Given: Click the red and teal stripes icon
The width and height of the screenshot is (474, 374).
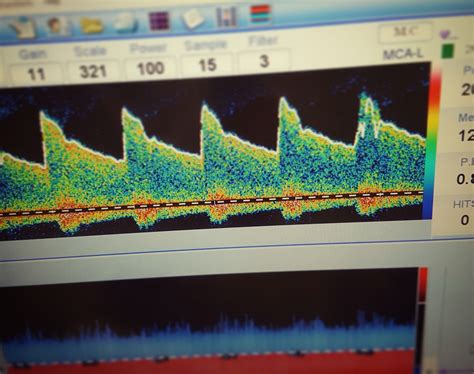Looking at the screenshot, I should (260, 14).
